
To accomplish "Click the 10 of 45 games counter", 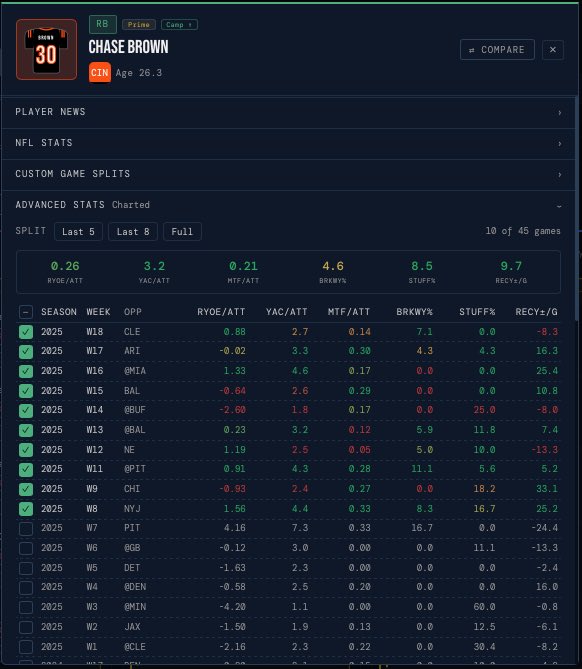I will [x=523, y=231].
